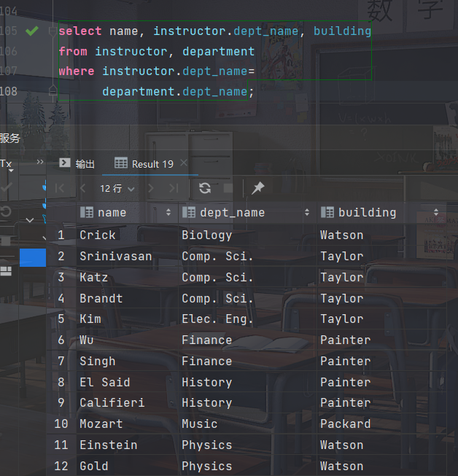Click 'department' on the from line
The image size is (458, 476).
coord(218,52)
